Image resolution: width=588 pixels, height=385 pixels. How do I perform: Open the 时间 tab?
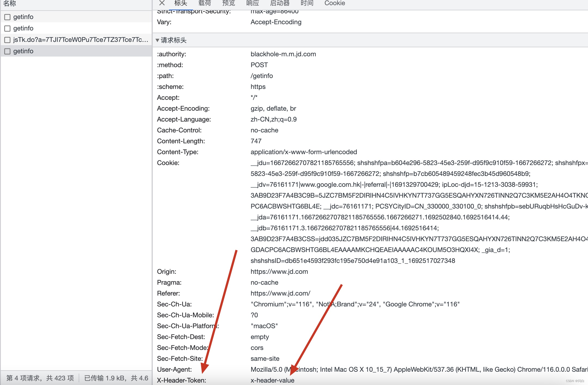[x=307, y=3]
